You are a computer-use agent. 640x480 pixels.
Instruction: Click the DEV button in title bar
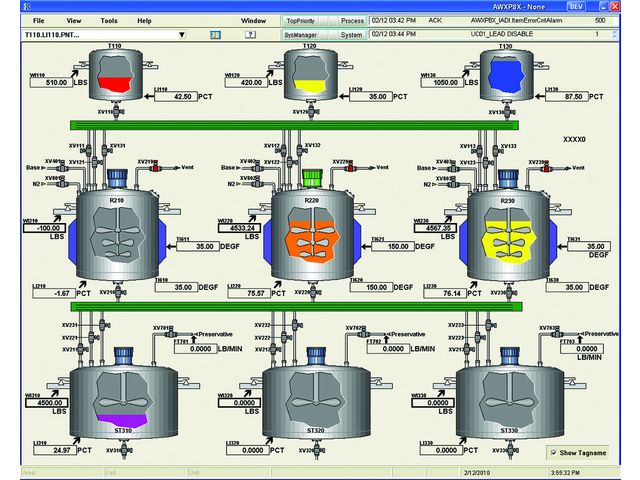pos(576,7)
